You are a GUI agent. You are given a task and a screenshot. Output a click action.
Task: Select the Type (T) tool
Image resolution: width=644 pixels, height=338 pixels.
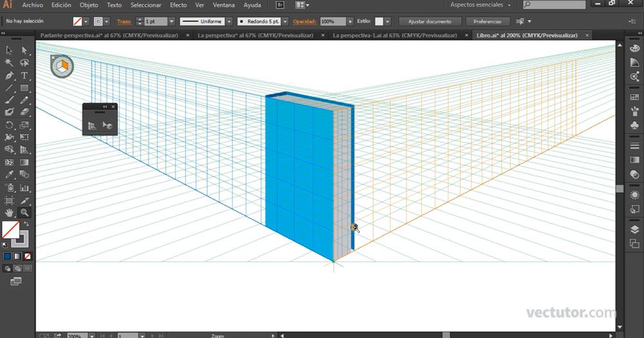[24, 75]
